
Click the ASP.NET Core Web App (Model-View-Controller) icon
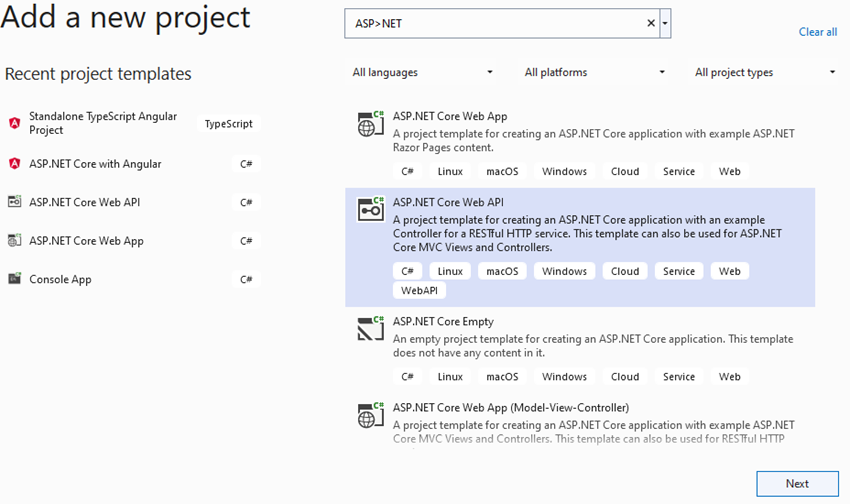[371, 416]
